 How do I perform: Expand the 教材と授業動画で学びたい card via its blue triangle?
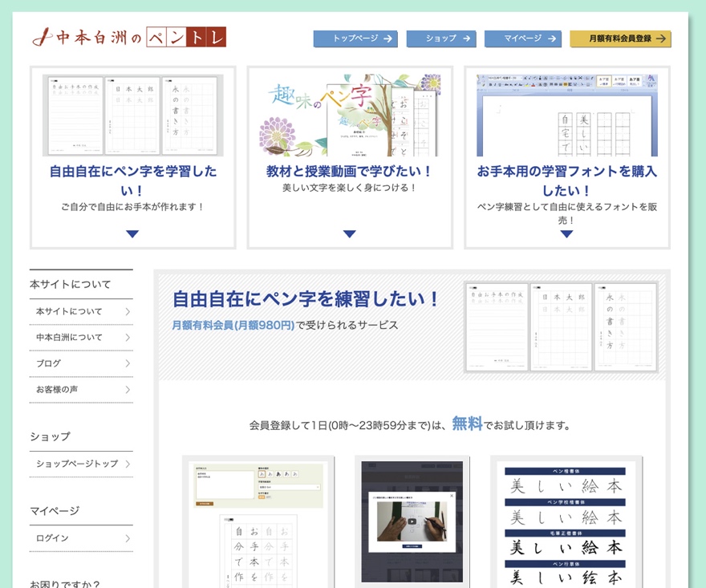click(349, 234)
